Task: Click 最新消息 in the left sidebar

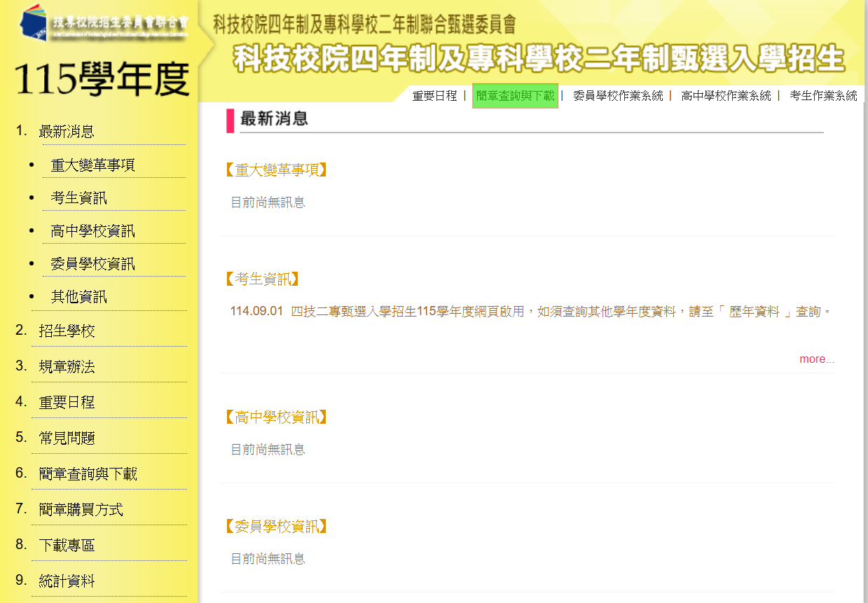Action: click(67, 132)
